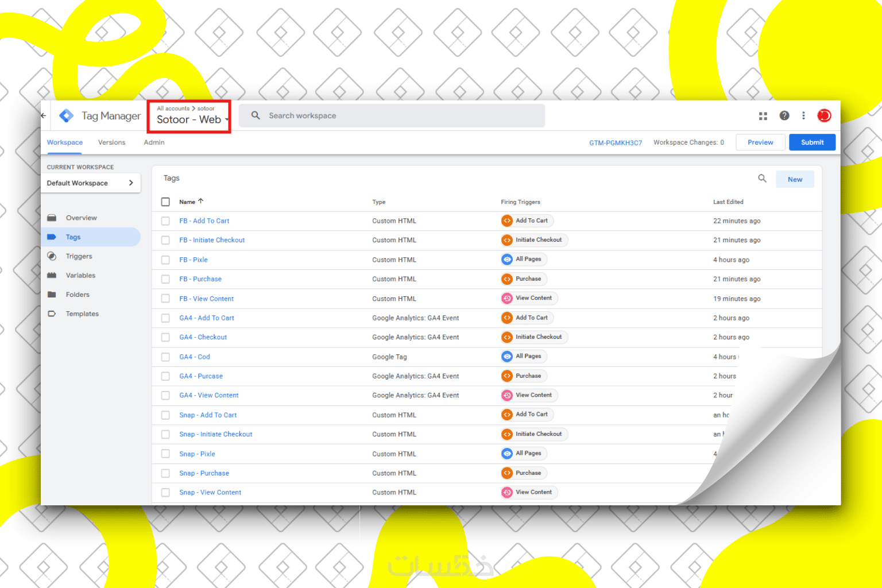Click the Firing Triggers column header

pos(520,202)
